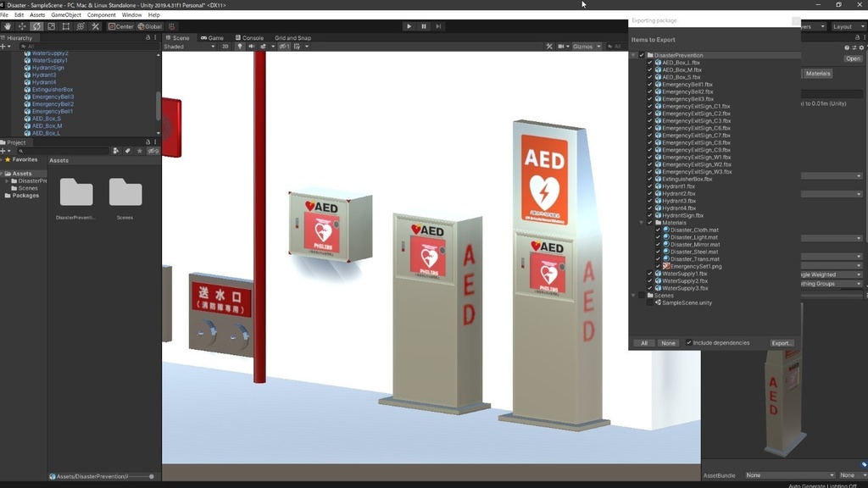The image size is (868, 488).
Task: Toggle Include dependencies checkbox
Action: pyautogui.click(x=688, y=343)
